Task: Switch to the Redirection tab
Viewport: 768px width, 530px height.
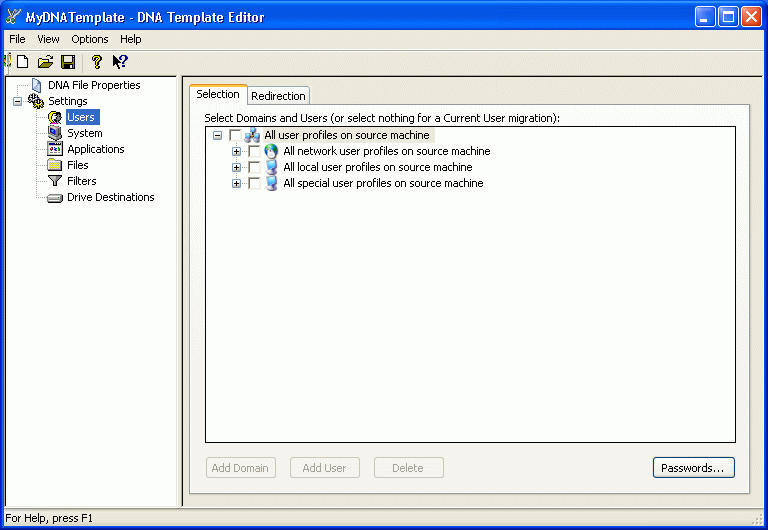Action: (278, 96)
